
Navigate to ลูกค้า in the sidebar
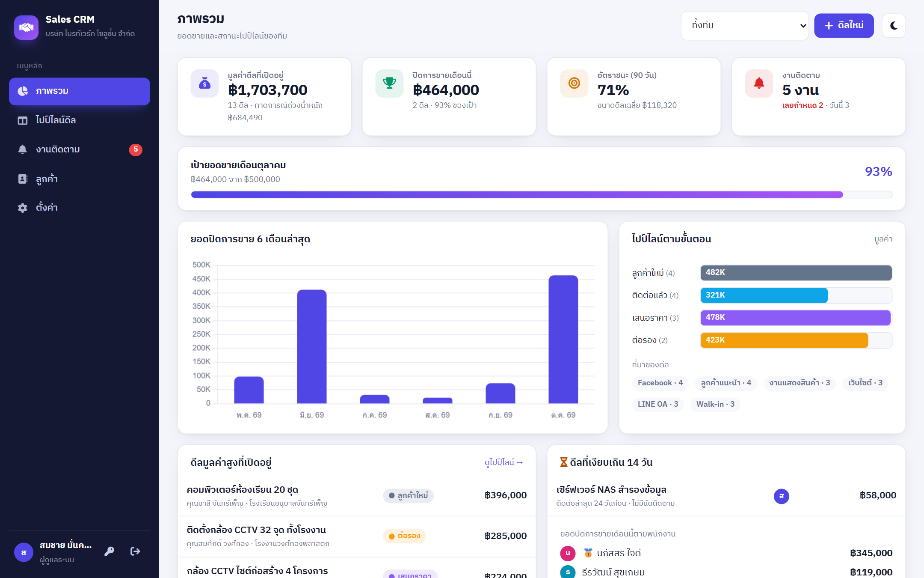click(80, 179)
